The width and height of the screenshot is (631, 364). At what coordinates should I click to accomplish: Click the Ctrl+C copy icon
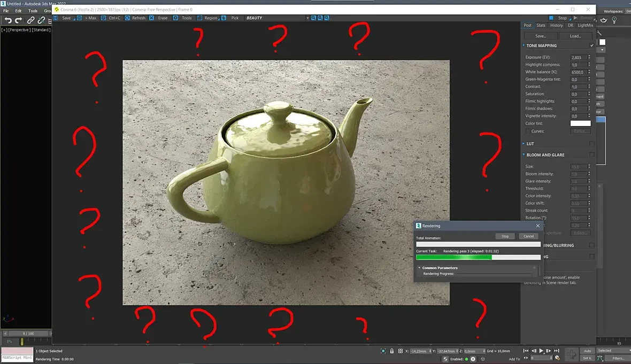coord(103,18)
